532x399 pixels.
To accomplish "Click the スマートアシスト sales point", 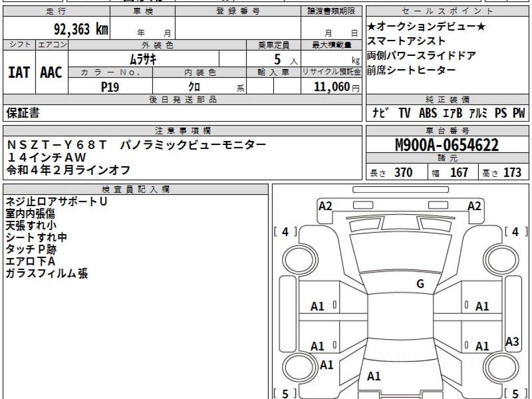I will click(406, 41).
